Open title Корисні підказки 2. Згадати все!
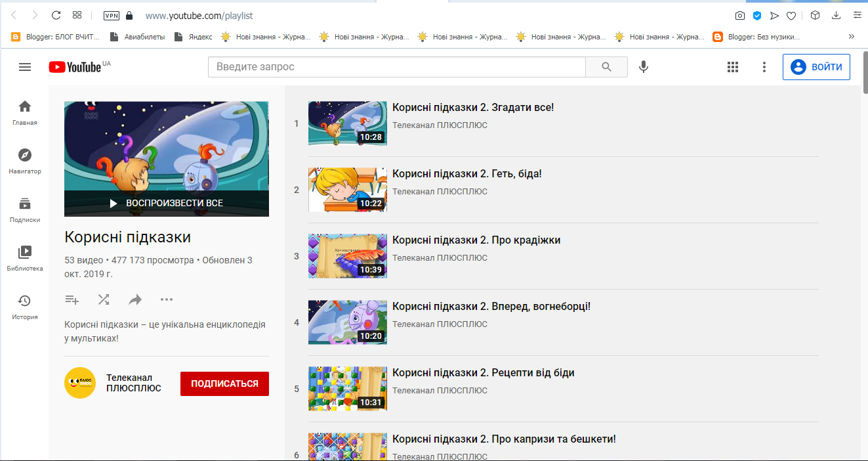The width and height of the screenshot is (868, 461). pyautogui.click(x=473, y=107)
